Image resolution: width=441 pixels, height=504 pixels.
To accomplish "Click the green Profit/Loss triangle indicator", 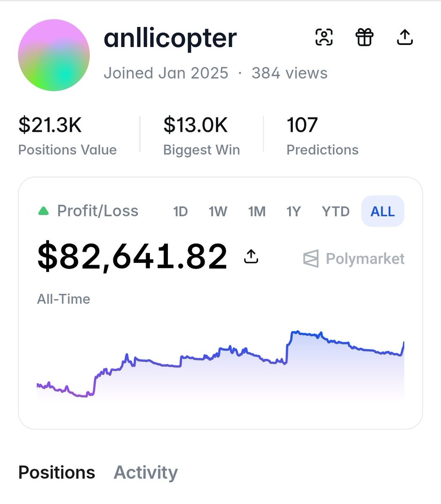I will coord(44,211).
